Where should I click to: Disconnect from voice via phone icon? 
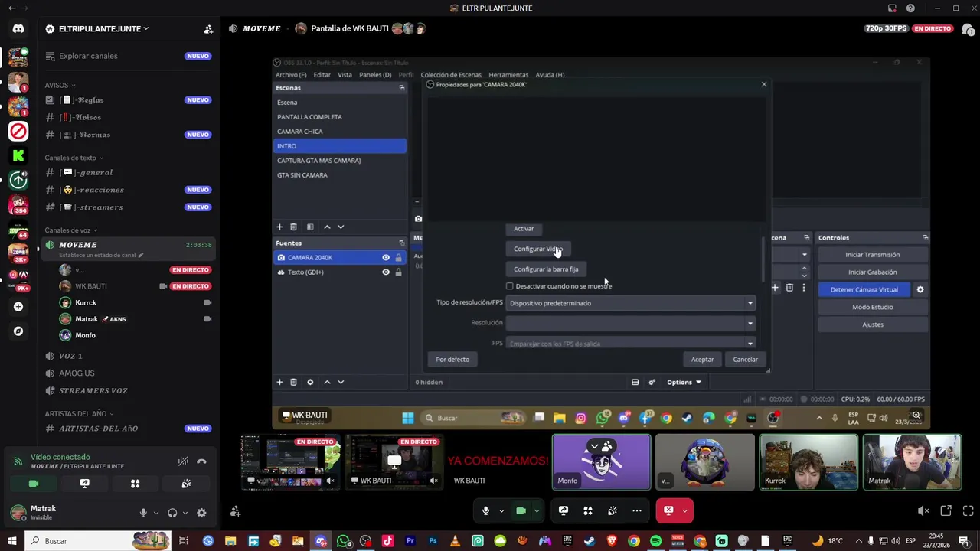tap(201, 461)
